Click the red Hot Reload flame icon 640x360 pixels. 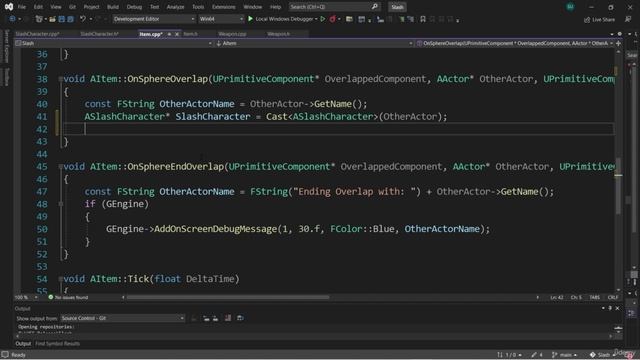pos(332,19)
